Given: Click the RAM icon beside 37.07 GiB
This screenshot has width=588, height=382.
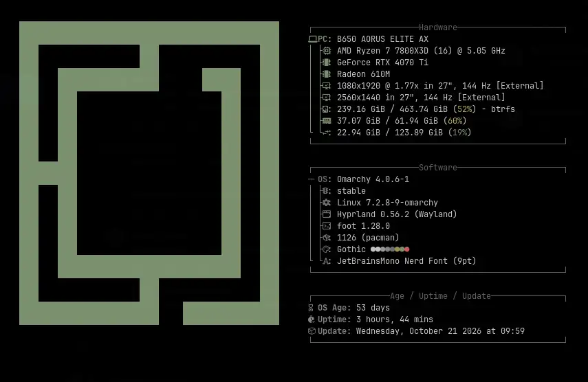Looking at the screenshot, I should click(327, 121).
